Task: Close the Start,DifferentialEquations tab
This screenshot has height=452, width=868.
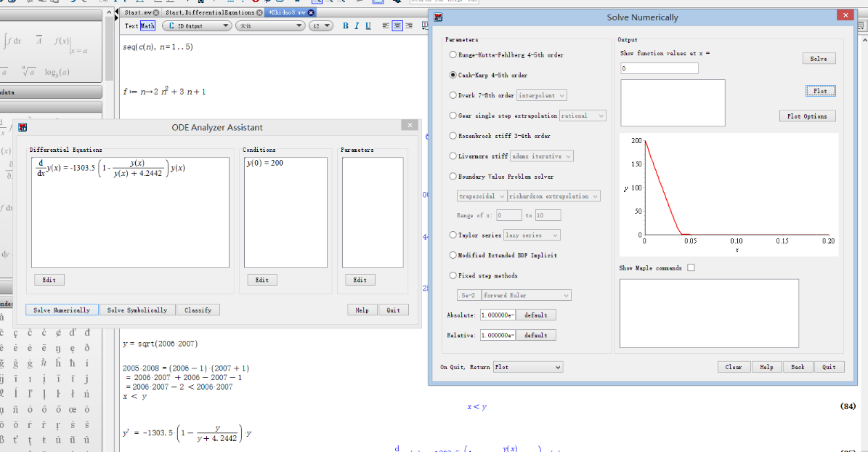Action: point(259,12)
